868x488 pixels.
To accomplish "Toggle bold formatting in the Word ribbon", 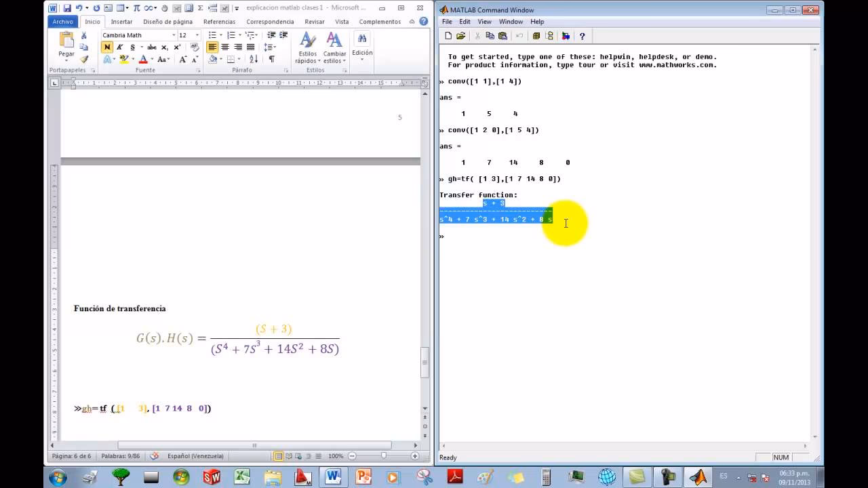I will (x=106, y=47).
